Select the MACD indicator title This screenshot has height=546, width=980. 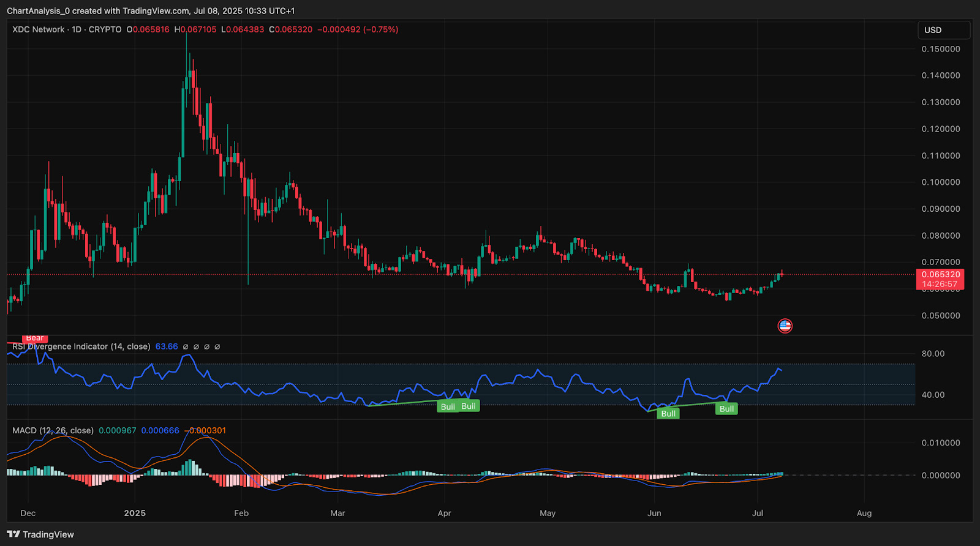click(x=53, y=430)
